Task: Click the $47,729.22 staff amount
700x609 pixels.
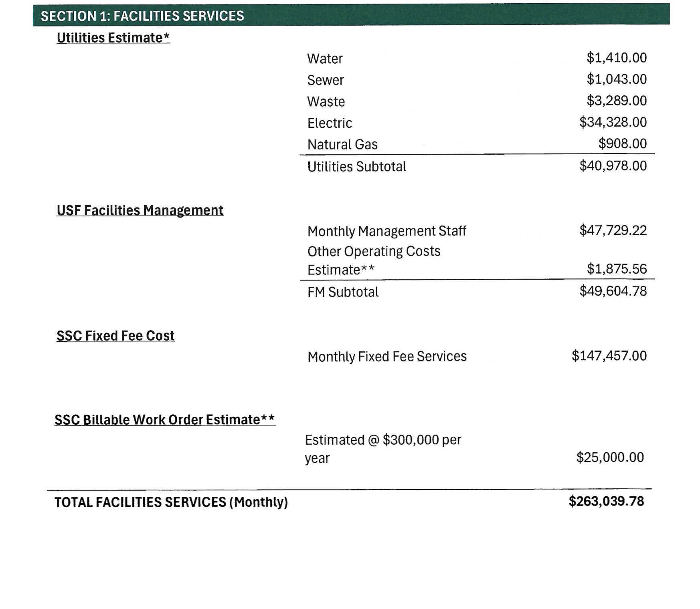Action: [x=613, y=230]
